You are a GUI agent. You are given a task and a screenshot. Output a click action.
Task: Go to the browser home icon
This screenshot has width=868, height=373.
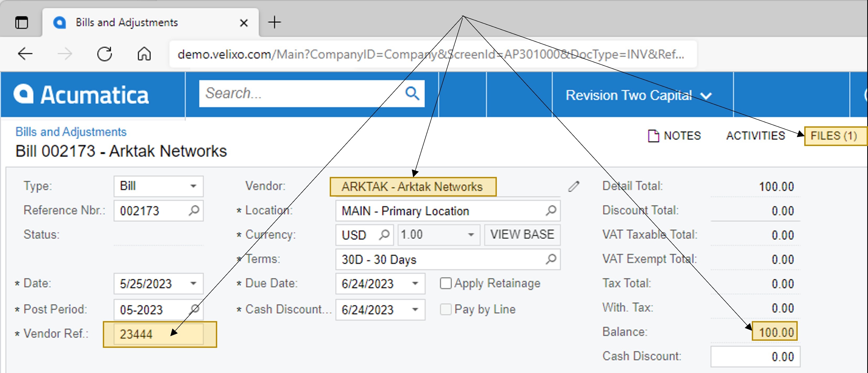pos(144,54)
